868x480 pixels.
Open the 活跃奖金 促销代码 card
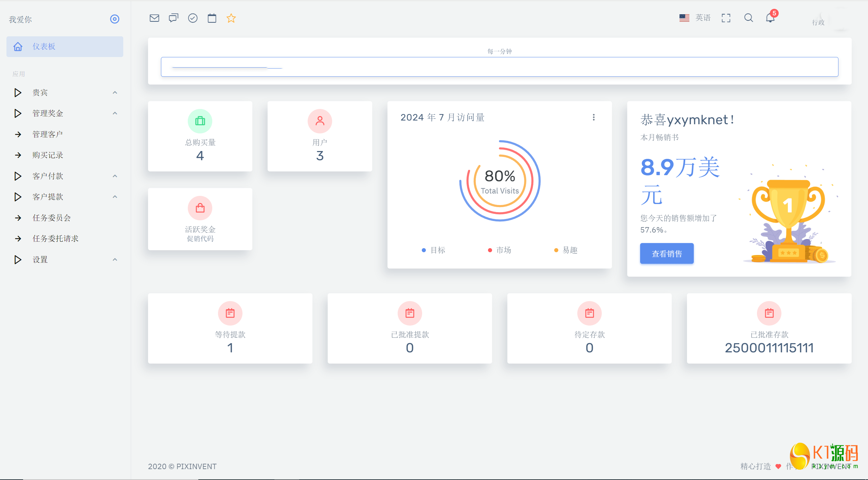[200, 219]
